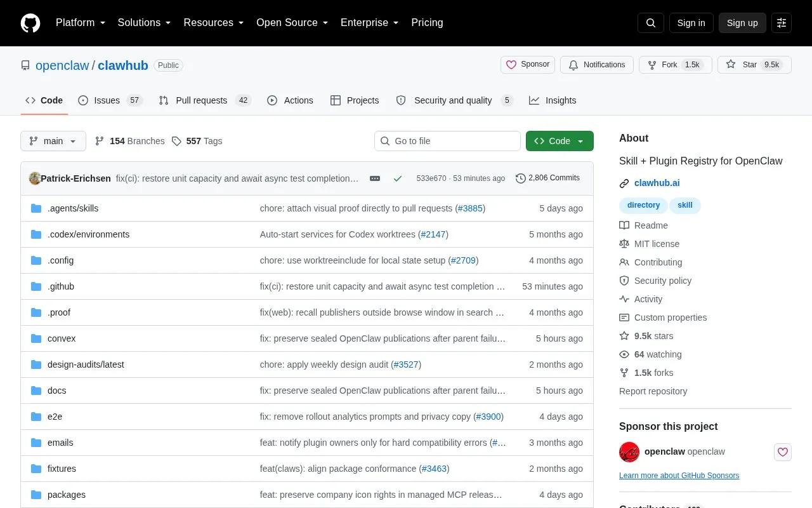Open the 557 Tags link

click(197, 141)
